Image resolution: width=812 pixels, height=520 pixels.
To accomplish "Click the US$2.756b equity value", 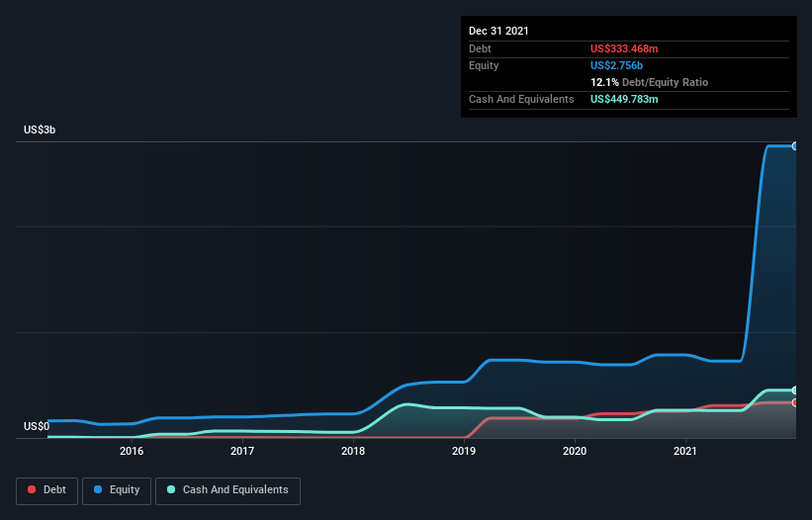I will [x=616, y=65].
